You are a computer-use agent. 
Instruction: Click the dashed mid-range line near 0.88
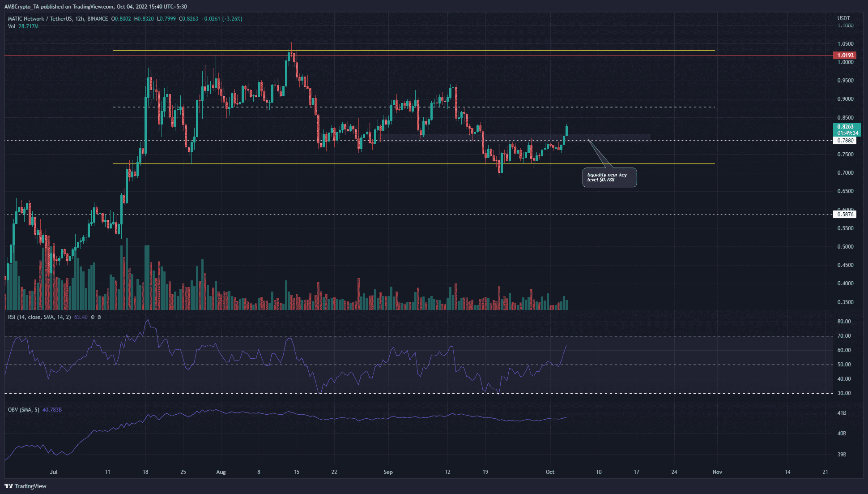tap(414, 107)
